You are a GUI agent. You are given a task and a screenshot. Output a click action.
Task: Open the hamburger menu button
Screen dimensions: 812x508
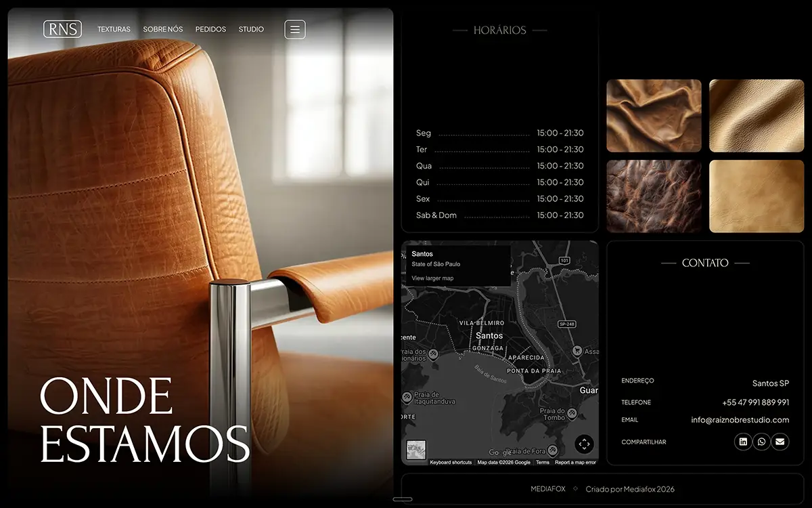pos(294,29)
